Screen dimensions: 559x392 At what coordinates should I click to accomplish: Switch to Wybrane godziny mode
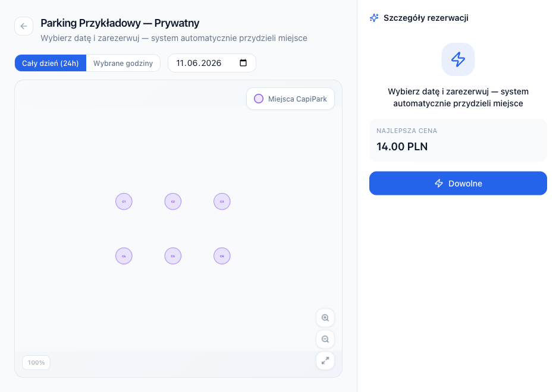tap(123, 63)
